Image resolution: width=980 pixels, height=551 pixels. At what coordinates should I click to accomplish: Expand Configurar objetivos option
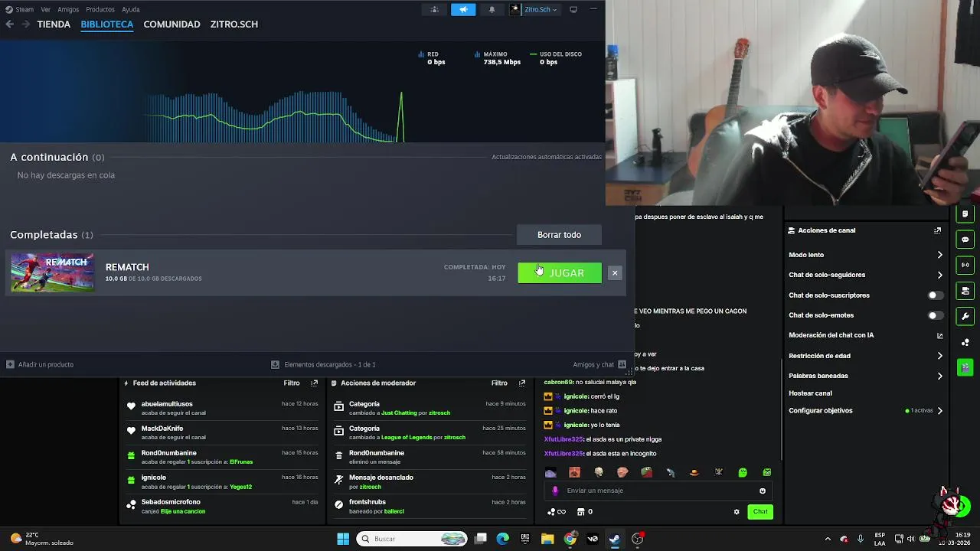tap(939, 411)
